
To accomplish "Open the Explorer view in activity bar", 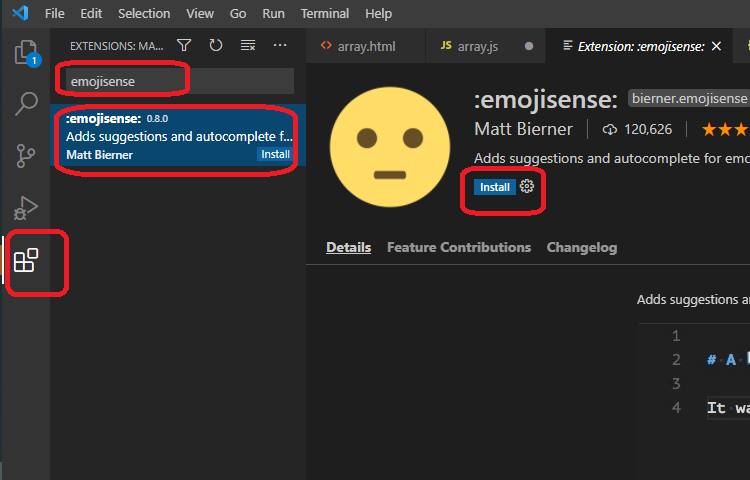I will (x=26, y=53).
